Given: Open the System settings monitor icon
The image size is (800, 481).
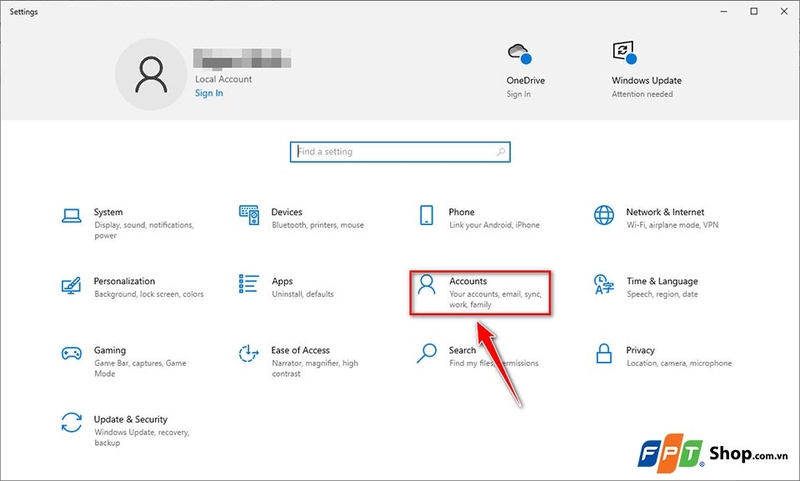Looking at the screenshot, I should pos(71,216).
